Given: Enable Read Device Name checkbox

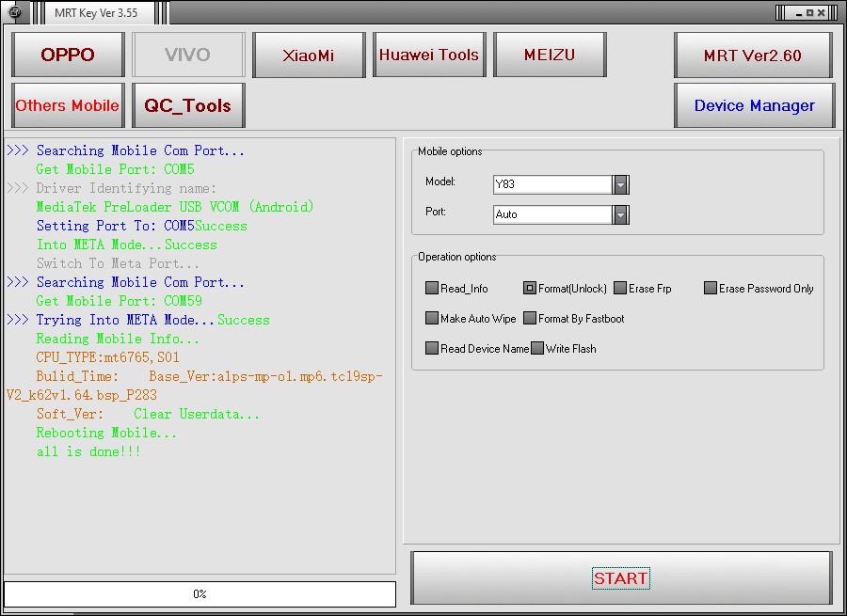Looking at the screenshot, I should [432, 348].
